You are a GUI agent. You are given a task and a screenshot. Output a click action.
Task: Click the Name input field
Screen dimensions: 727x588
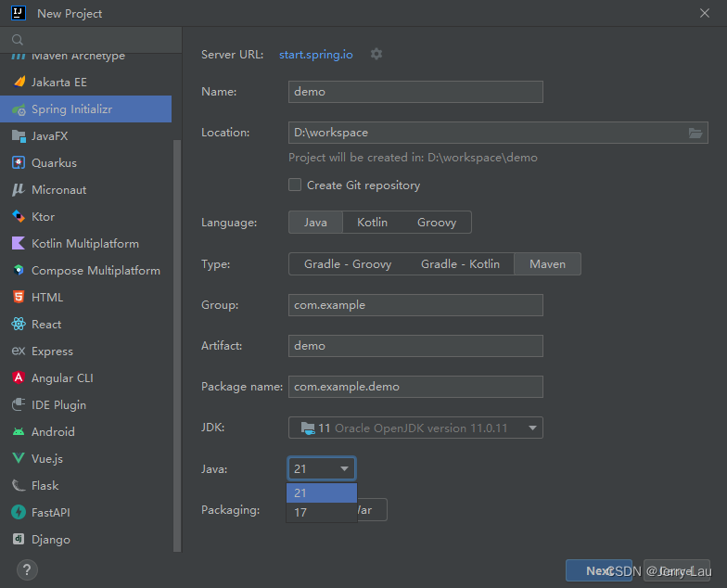(x=415, y=92)
